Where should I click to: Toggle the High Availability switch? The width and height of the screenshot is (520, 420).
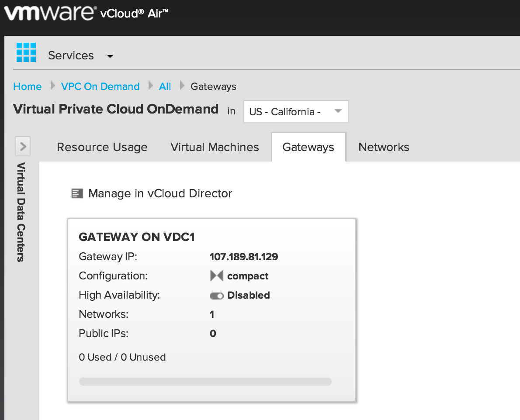(216, 296)
